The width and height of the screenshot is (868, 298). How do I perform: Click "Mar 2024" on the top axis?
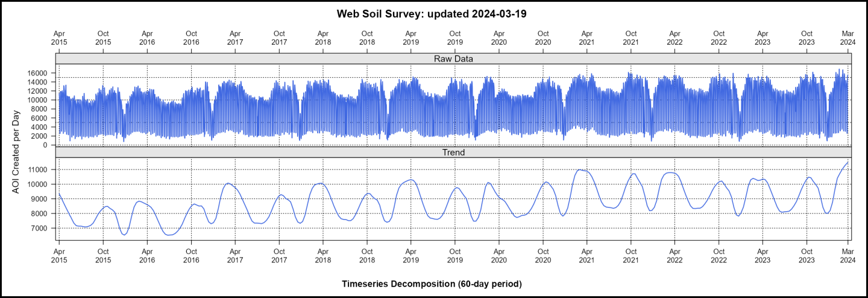tap(848, 38)
